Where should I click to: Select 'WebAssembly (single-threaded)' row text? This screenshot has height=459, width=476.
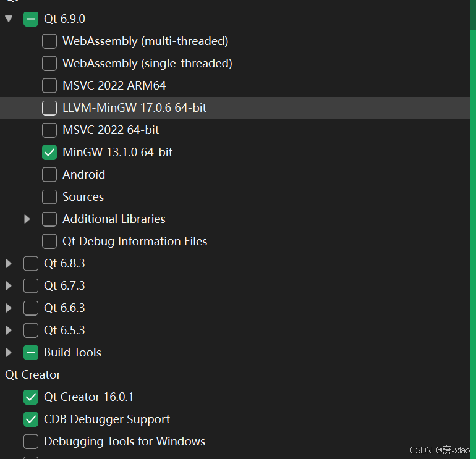pyautogui.click(x=148, y=64)
